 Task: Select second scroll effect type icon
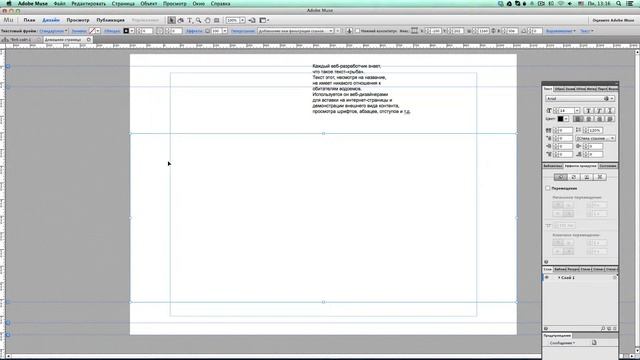(573, 177)
